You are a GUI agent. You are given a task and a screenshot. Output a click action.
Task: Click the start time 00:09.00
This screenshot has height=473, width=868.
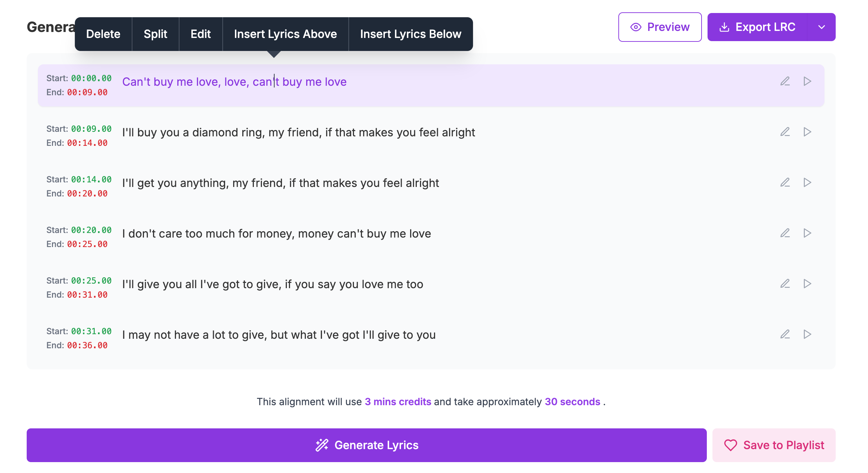click(91, 129)
